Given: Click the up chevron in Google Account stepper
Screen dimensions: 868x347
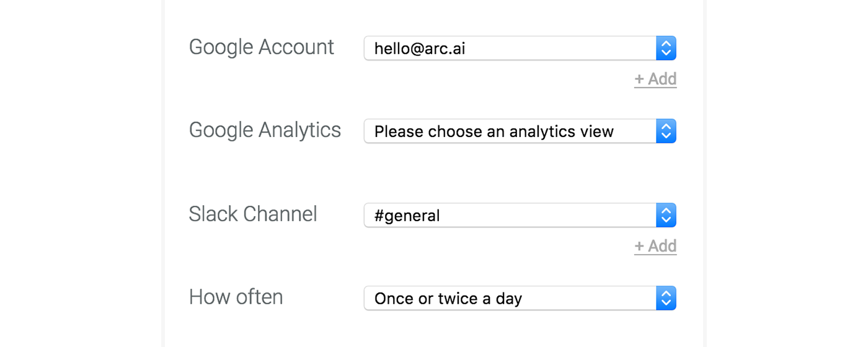Looking at the screenshot, I should tap(666, 44).
